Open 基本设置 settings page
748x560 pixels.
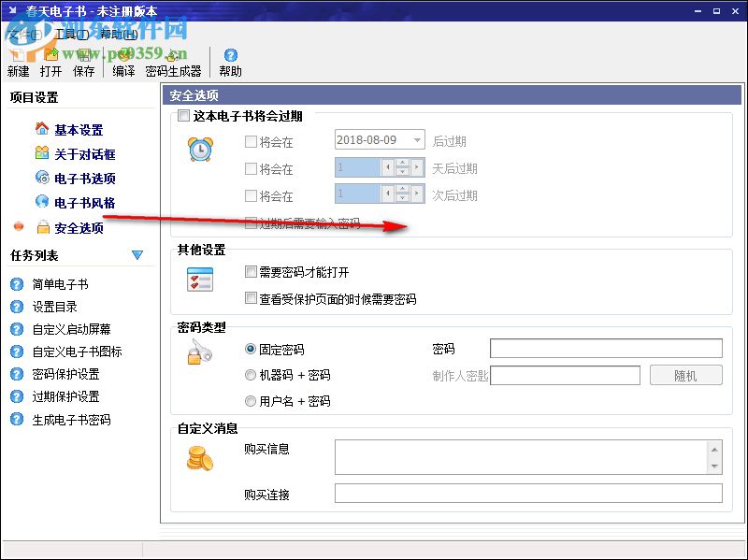pyautogui.click(x=79, y=130)
